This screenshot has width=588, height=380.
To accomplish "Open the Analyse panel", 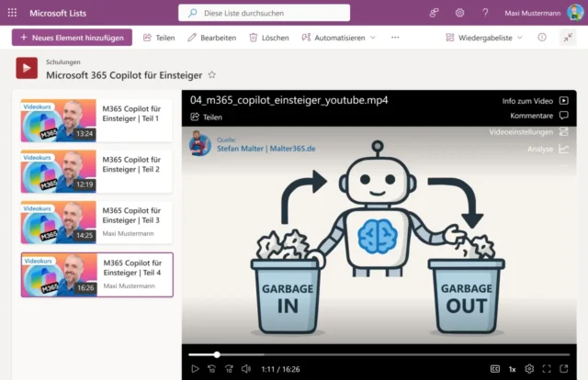I will [x=548, y=149].
